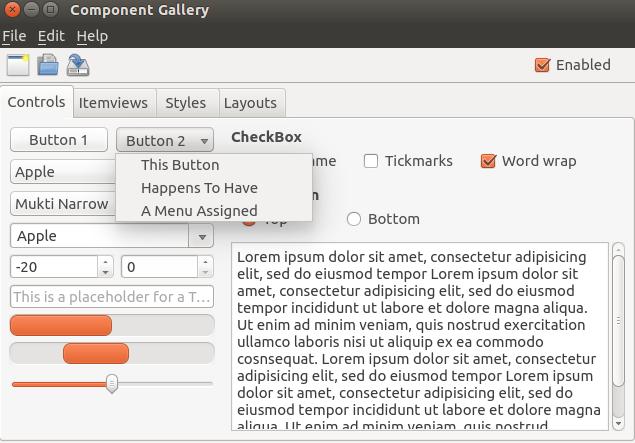
Task: Toggle the Enabled checkbox
Action: click(543, 65)
